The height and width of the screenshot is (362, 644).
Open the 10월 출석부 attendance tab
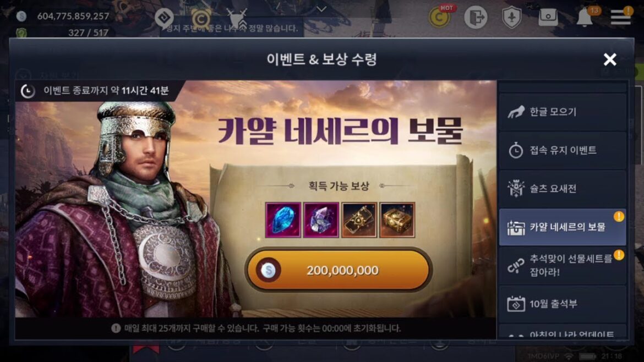tap(563, 304)
